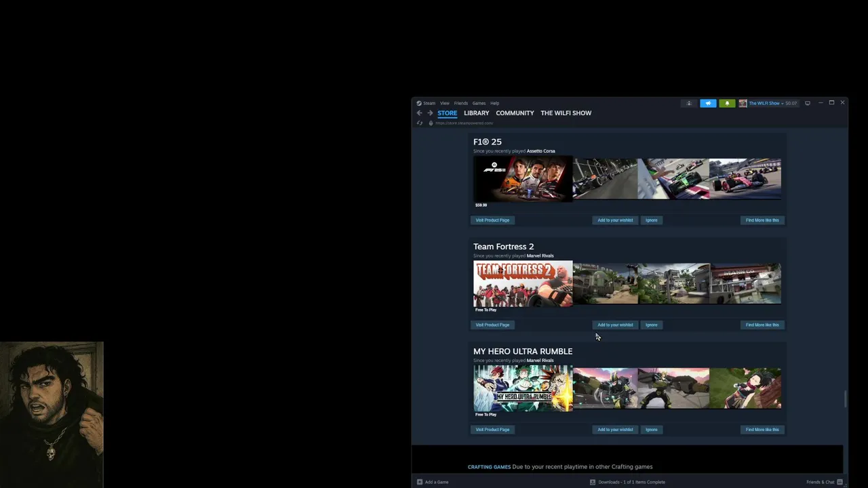Open the Steam menu
Screen dimensions: 868x488
coord(429,103)
